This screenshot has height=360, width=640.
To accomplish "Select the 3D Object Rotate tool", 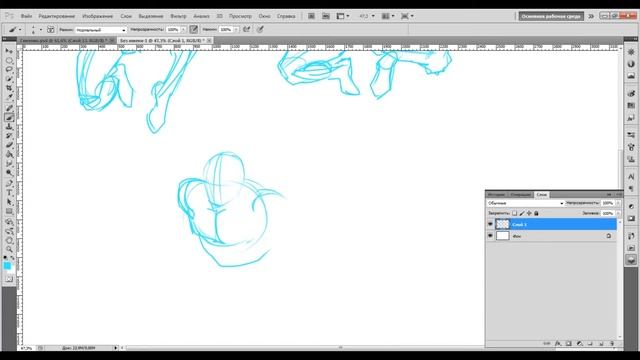I will pos(9,222).
